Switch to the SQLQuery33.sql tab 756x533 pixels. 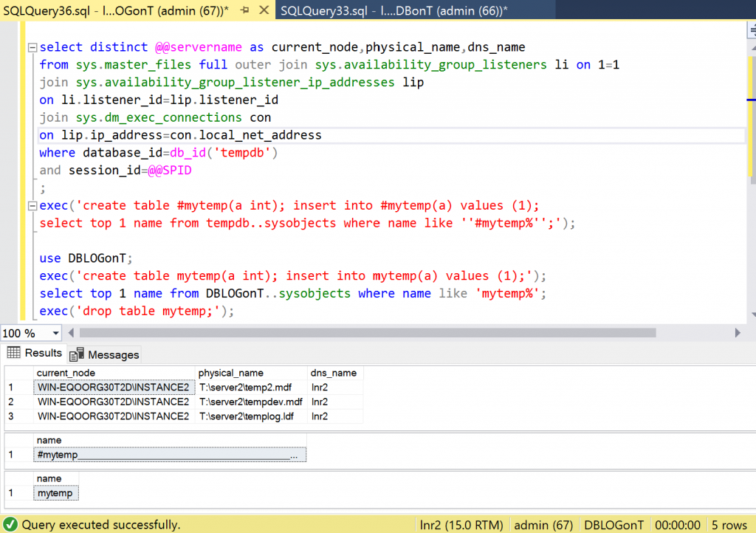pos(394,10)
